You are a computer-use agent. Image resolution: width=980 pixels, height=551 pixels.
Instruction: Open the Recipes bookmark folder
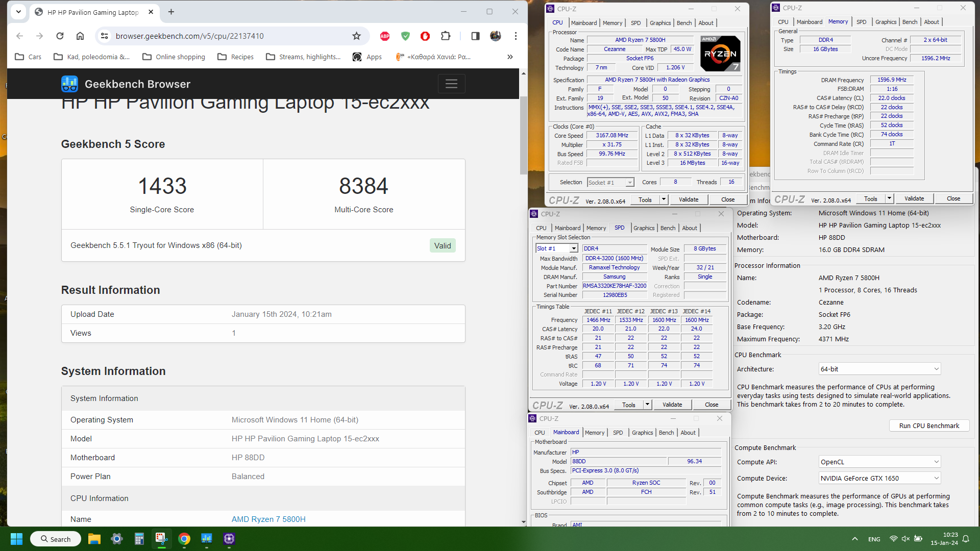(235, 57)
